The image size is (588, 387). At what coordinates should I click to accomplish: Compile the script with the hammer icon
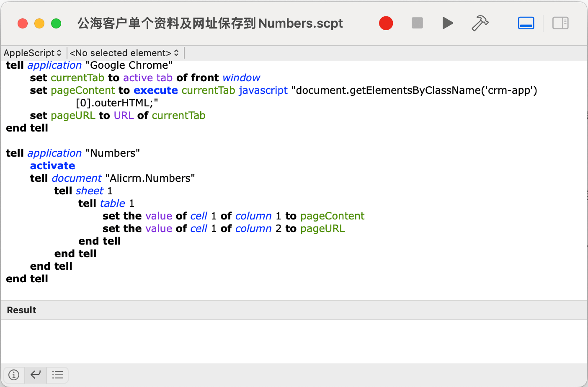pyautogui.click(x=480, y=23)
